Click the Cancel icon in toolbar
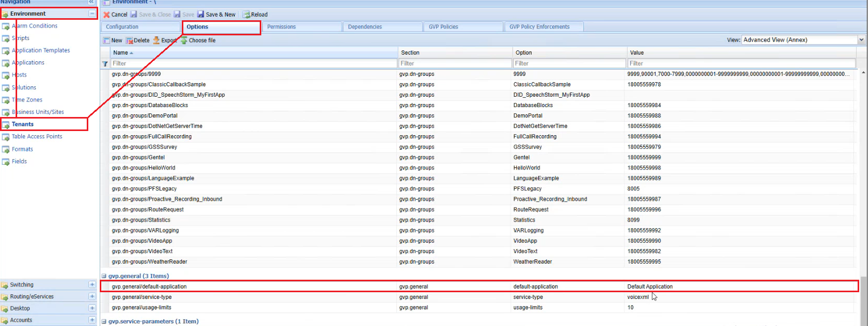 coord(106,15)
